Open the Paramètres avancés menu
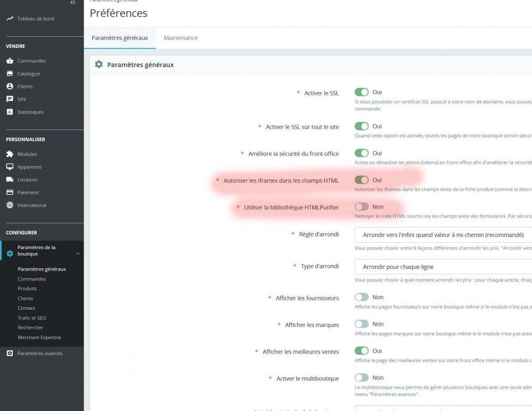The height and width of the screenshot is (411, 532). coord(40,354)
